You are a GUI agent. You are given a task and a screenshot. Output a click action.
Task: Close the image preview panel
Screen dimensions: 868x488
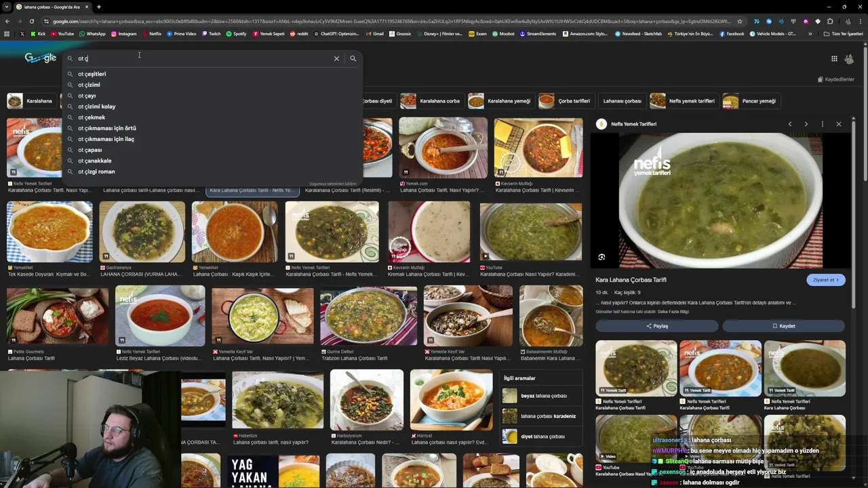838,124
